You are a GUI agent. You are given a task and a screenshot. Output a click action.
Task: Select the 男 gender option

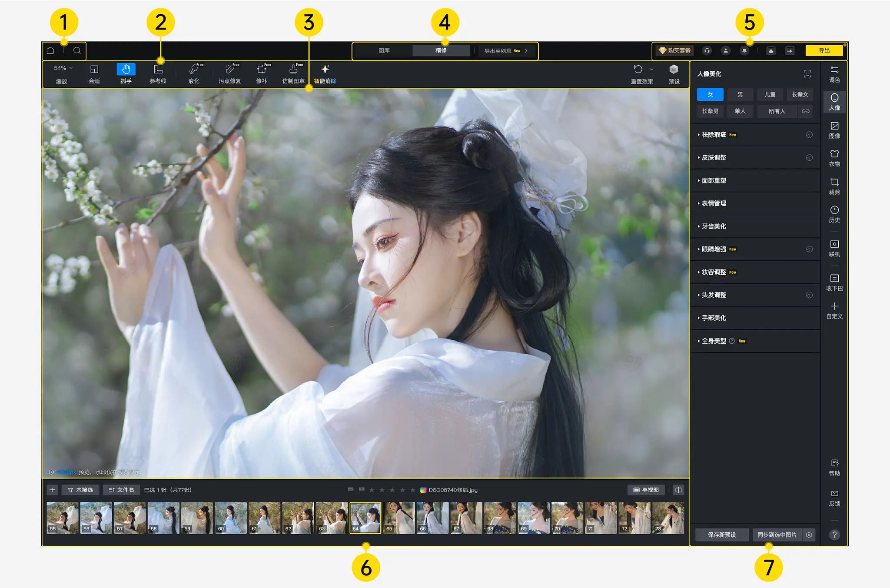point(740,94)
